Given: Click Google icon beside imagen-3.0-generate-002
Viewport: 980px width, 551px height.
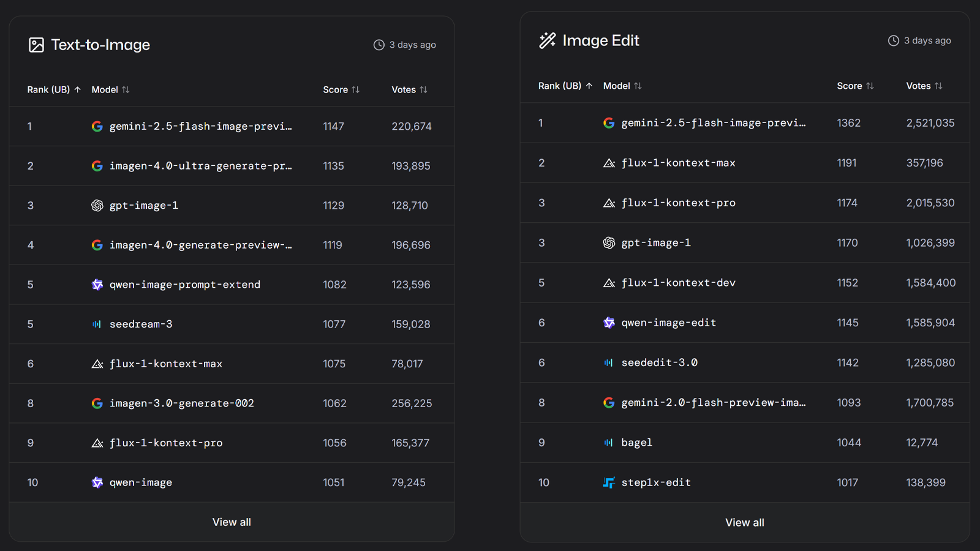Looking at the screenshot, I should coord(97,403).
